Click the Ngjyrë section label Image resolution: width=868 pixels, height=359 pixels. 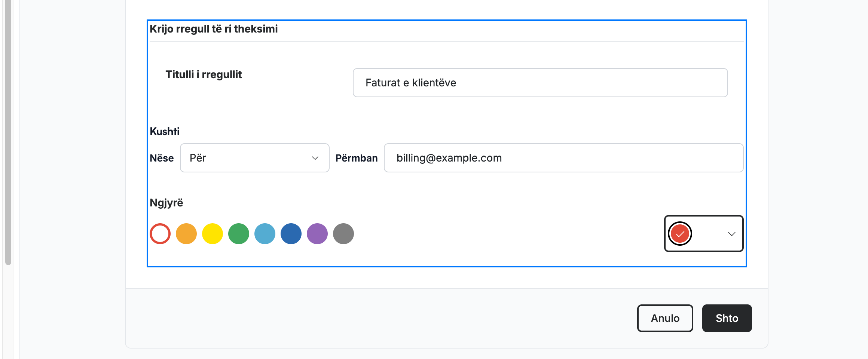[166, 203]
